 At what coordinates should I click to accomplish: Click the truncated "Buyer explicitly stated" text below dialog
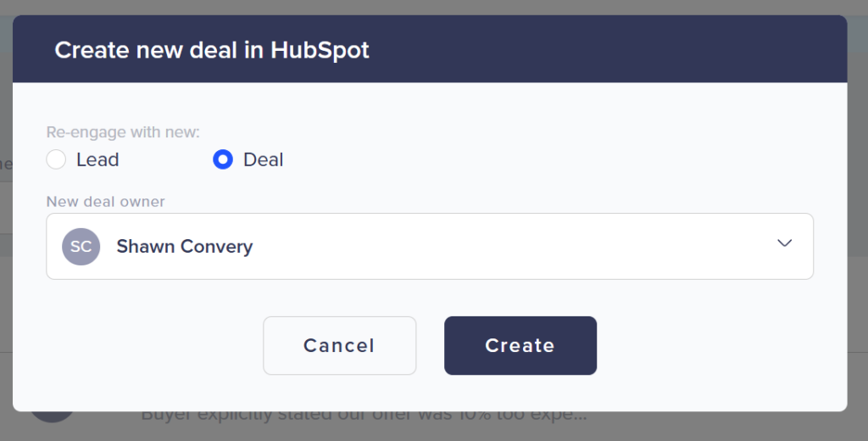click(363, 416)
